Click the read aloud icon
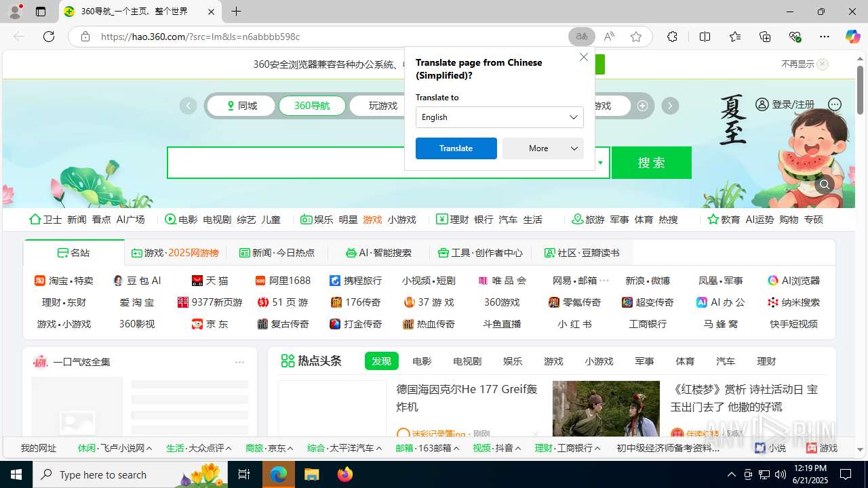This screenshot has height=488, width=868. point(609,37)
